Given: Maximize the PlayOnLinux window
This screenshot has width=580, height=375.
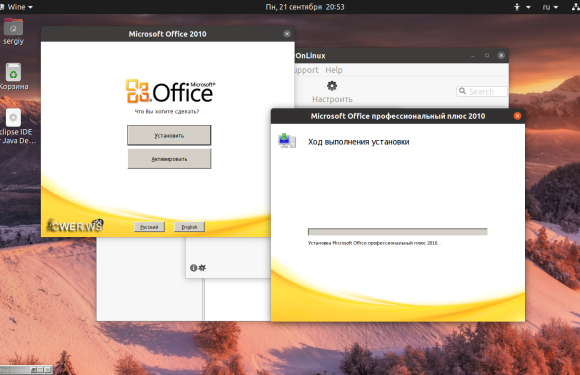Looking at the screenshot, I should [487, 55].
